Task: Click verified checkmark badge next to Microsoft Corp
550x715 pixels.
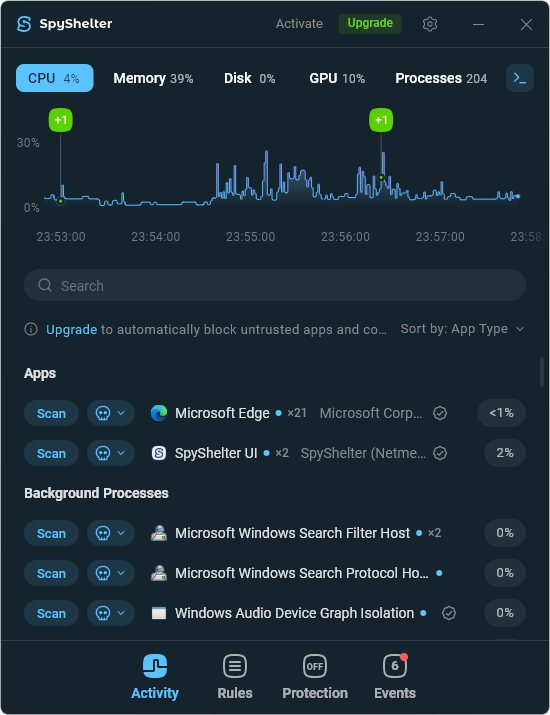Action: pyautogui.click(x=440, y=413)
